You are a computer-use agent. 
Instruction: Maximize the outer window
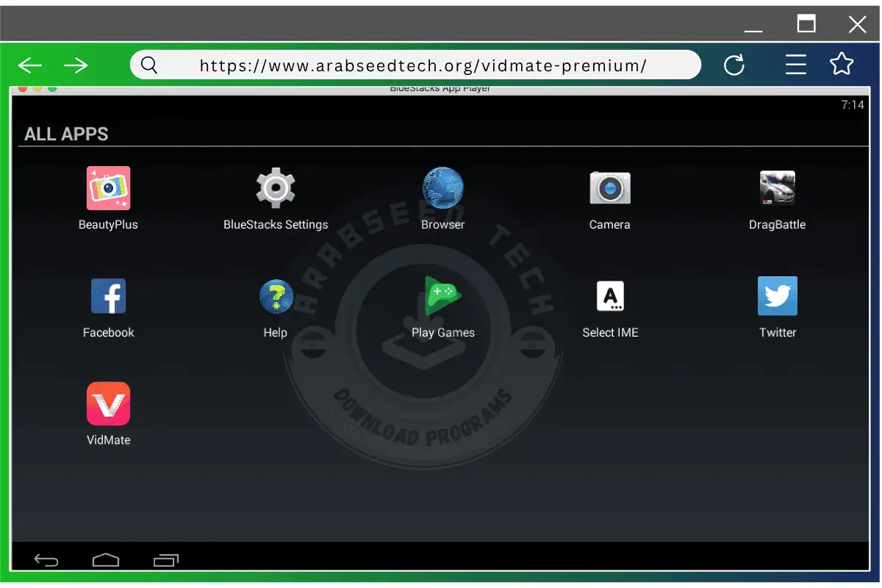pyautogui.click(x=806, y=24)
